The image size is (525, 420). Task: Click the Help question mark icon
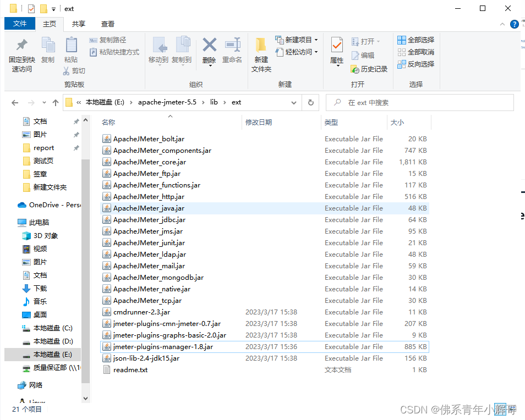pos(515,24)
